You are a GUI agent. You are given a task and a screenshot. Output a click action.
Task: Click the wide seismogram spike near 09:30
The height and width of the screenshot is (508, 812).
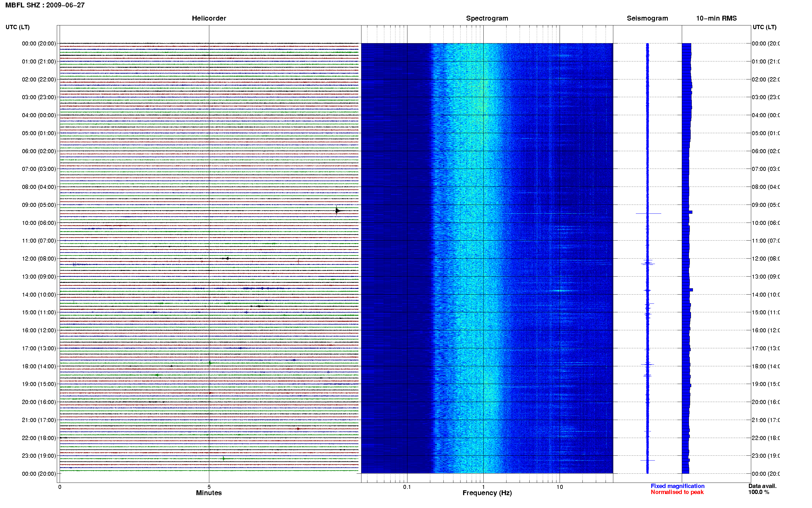point(648,213)
